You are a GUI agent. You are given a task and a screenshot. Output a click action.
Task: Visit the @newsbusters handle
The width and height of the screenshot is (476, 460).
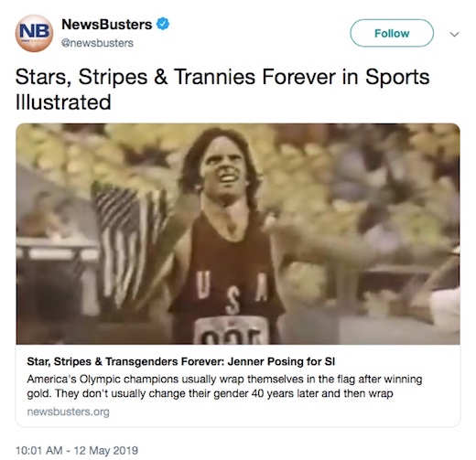pos(97,43)
